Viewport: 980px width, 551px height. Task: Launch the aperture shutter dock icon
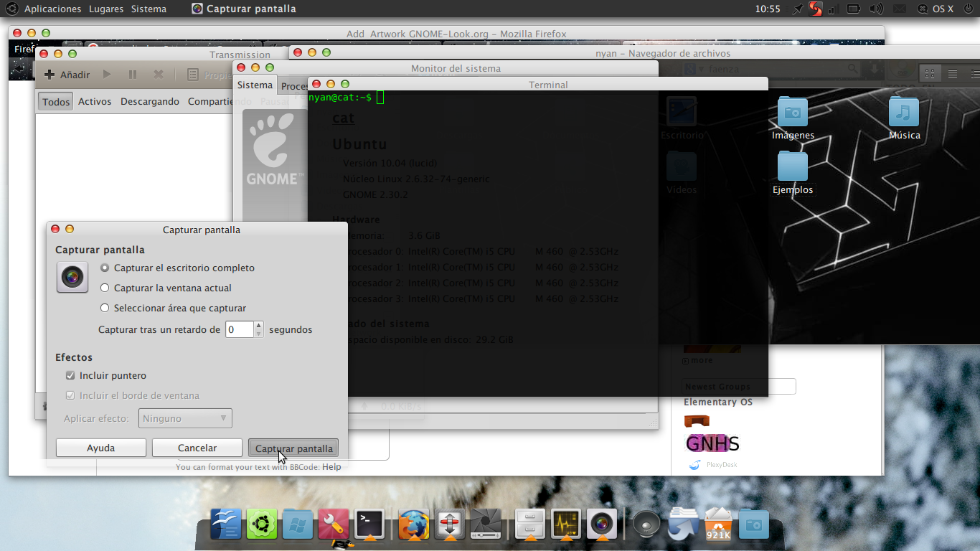tap(486, 524)
